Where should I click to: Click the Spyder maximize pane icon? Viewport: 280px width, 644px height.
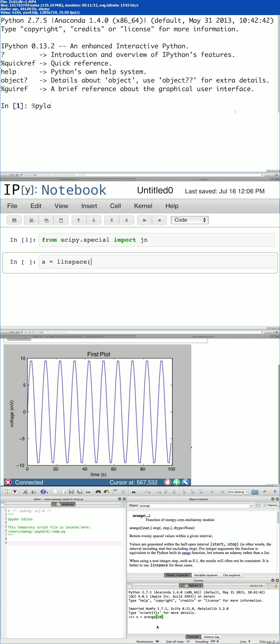(7, 492)
